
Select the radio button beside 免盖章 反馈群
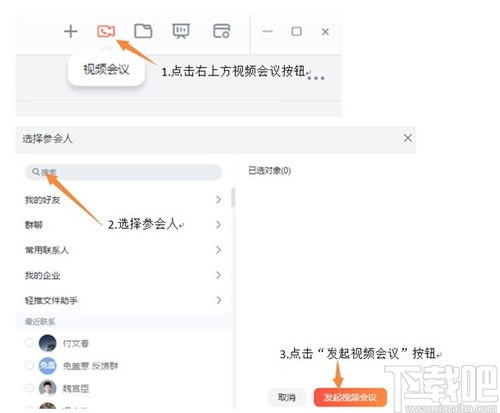pos(29,365)
